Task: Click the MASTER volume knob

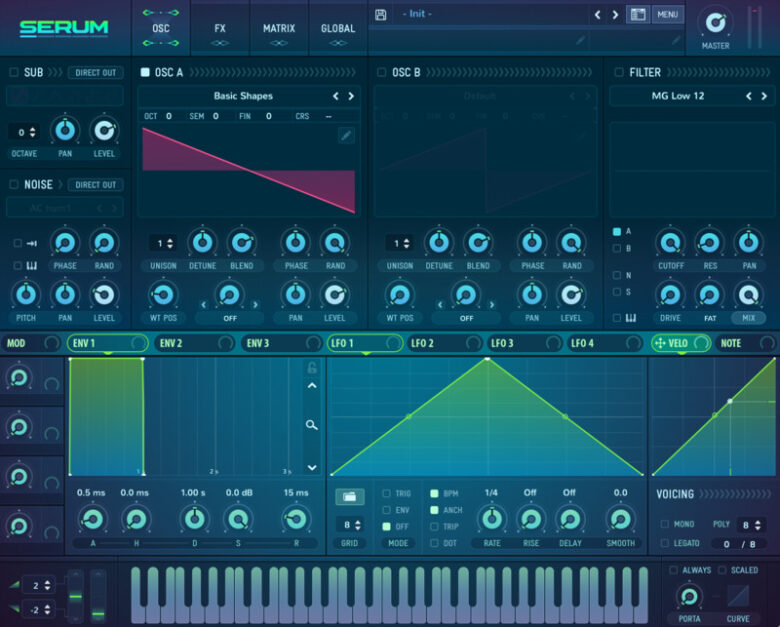Action: pyautogui.click(x=715, y=22)
